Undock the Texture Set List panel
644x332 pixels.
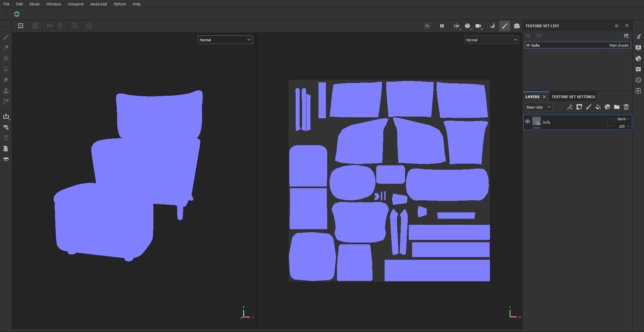617,26
